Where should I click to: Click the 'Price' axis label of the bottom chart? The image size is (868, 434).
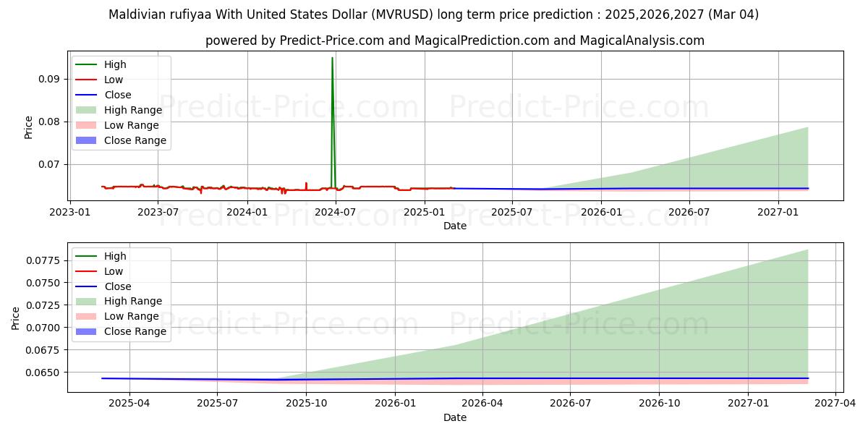[x=16, y=318]
